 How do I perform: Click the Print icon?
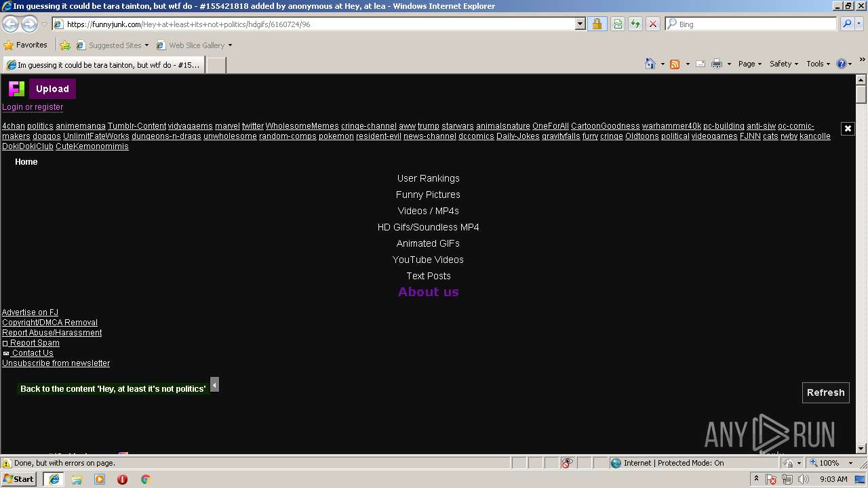pos(717,64)
